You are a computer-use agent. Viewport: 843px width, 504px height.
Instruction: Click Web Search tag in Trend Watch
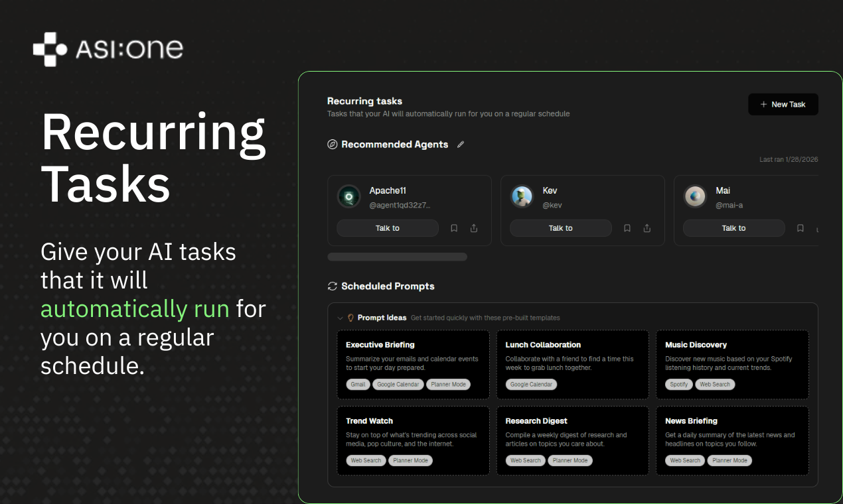pos(366,460)
